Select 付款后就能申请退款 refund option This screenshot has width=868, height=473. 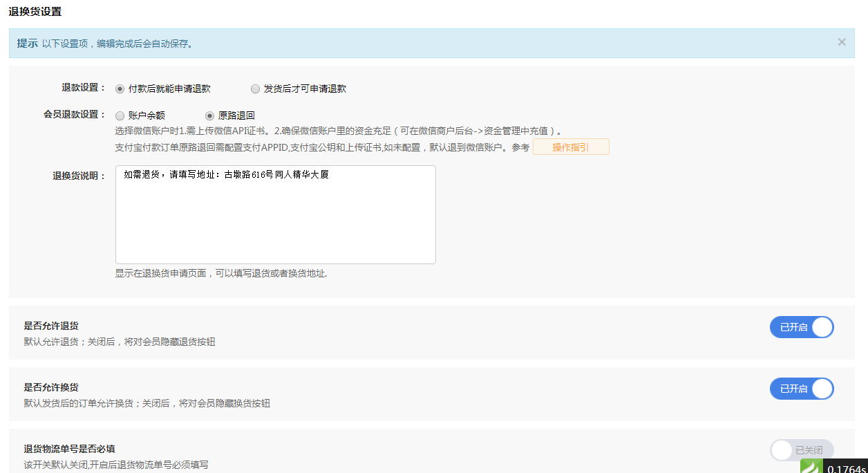pyautogui.click(x=120, y=89)
